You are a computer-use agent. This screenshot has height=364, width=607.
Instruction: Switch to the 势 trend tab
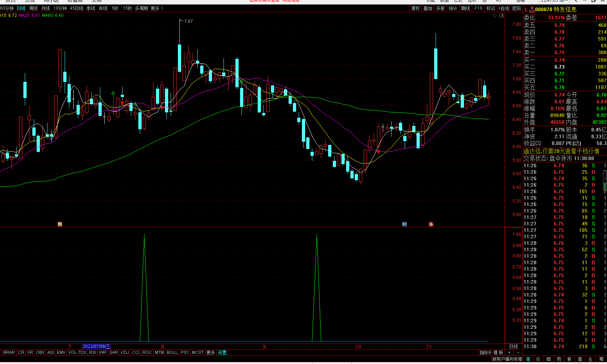559,359
